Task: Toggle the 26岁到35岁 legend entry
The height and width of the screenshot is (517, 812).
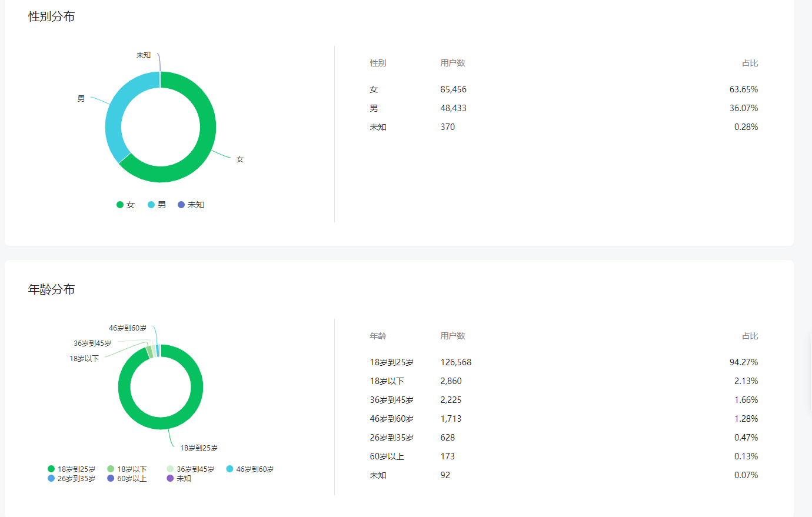Action: coord(71,478)
